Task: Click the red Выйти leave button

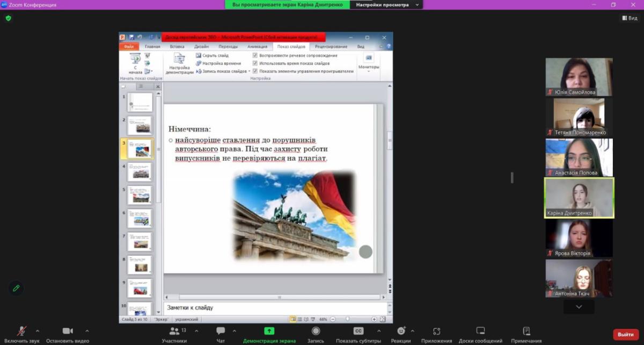Action: (x=626, y=334)
